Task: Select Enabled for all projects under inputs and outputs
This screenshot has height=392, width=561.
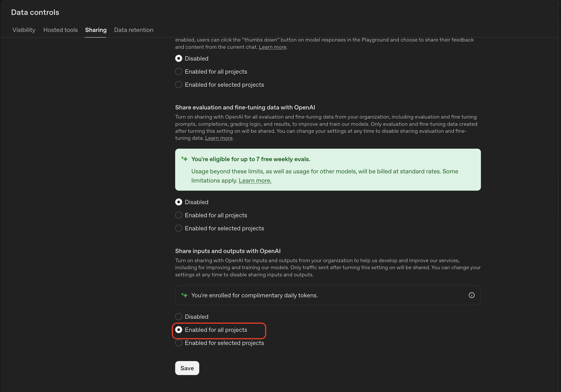Action: pyautogui.click(x=179, y=330)
